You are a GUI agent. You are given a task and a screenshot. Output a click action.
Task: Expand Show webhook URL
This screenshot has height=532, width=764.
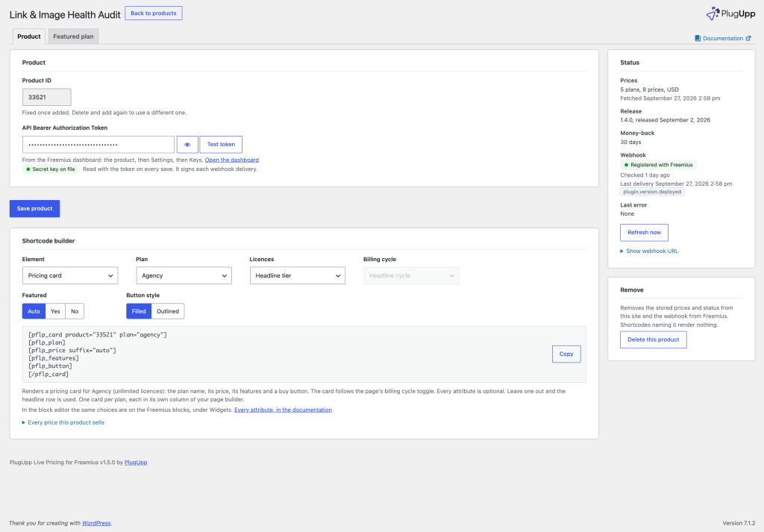[649, 251]
